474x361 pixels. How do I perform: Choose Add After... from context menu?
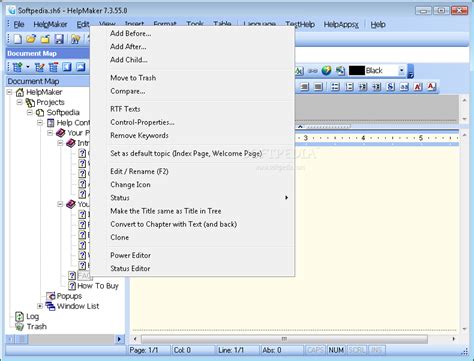point(128,47)
